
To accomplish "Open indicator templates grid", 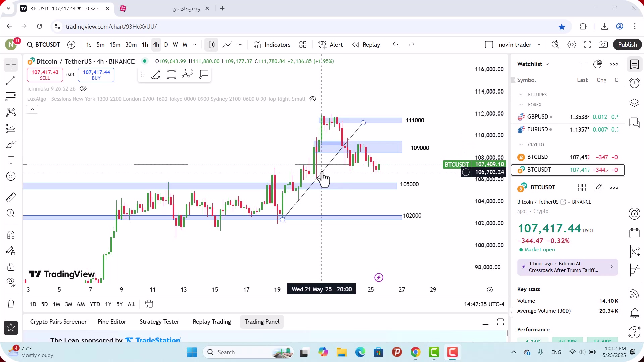I will (x=303, y=45).
